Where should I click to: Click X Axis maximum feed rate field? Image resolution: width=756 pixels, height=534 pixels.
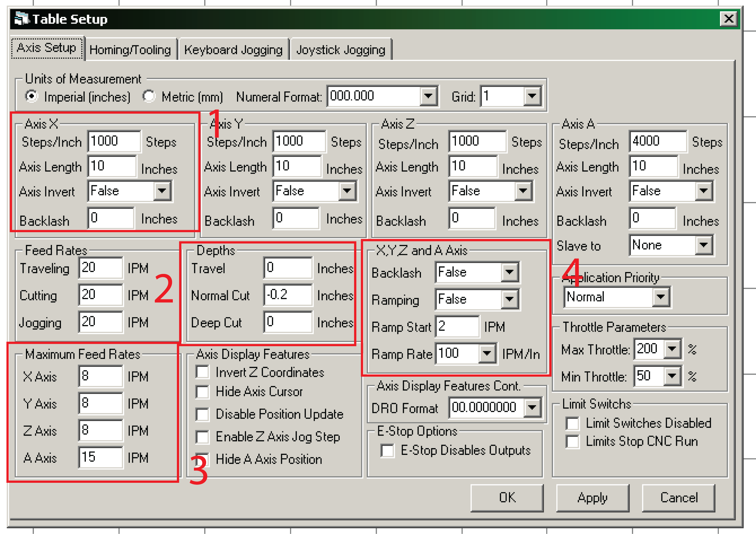101,376
